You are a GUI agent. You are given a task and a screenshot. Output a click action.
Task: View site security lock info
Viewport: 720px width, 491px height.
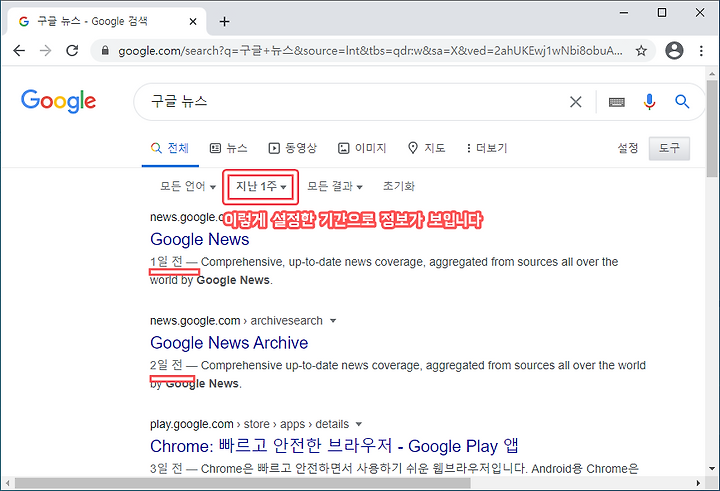[105, 51]
